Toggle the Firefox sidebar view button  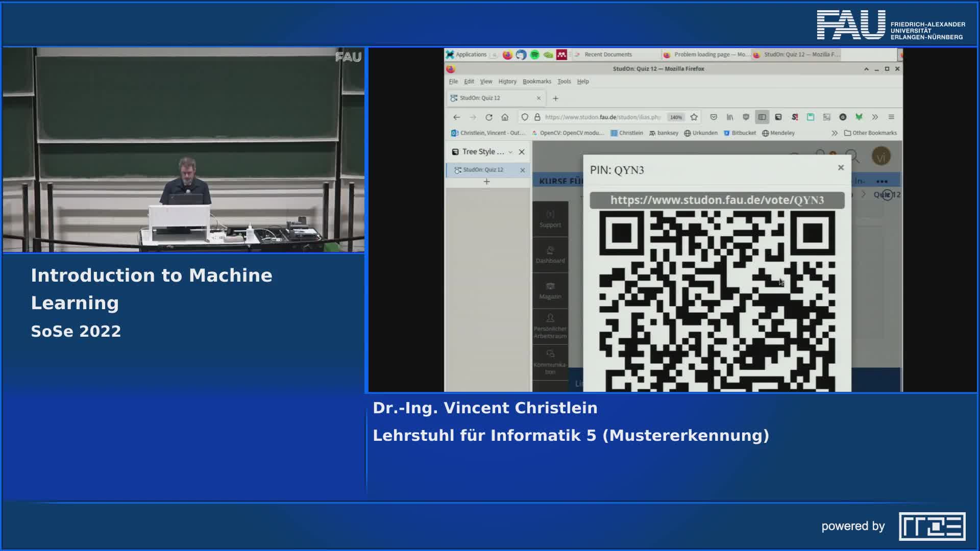pyautogui.click(x=762, y=117)
